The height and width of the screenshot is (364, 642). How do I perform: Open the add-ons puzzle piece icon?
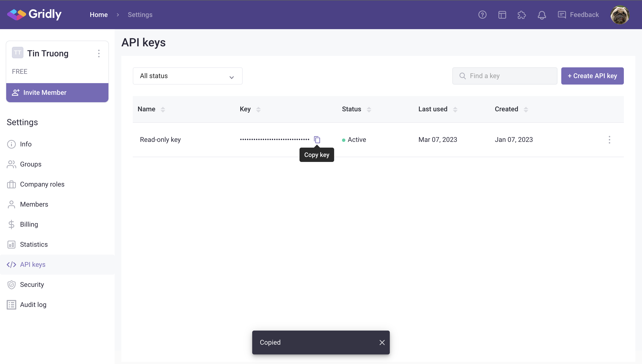(522, 15)
